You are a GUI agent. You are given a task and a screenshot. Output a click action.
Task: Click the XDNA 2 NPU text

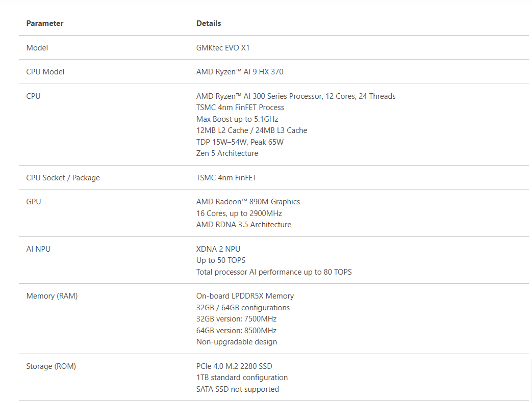(x=218, y=249)
